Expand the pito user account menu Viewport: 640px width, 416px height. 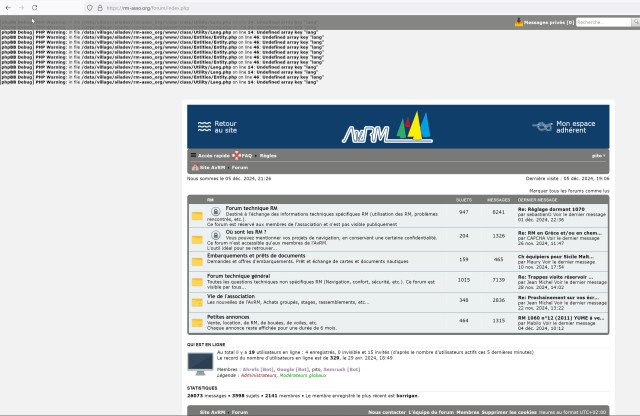click(596, 156)
